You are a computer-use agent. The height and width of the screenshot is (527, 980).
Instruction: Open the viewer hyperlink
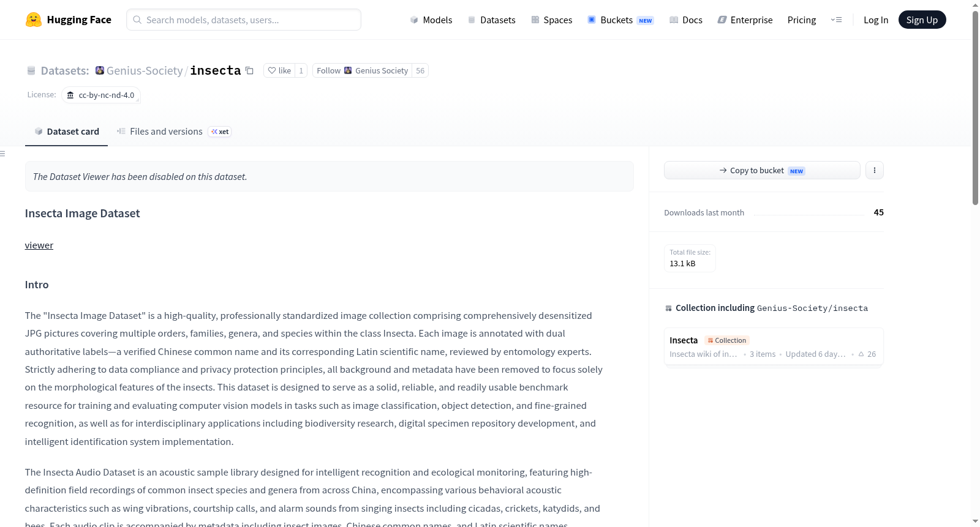(39, 245)
